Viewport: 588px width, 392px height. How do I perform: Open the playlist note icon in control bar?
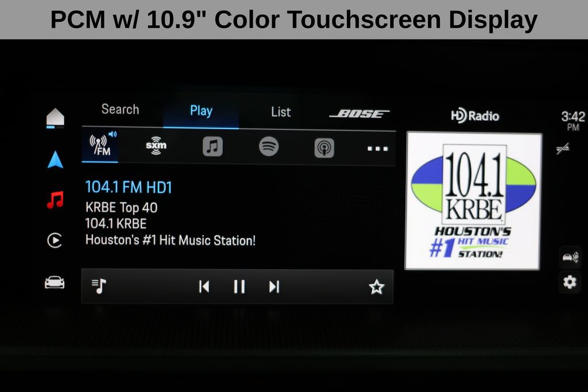click(x=99, y=286)
